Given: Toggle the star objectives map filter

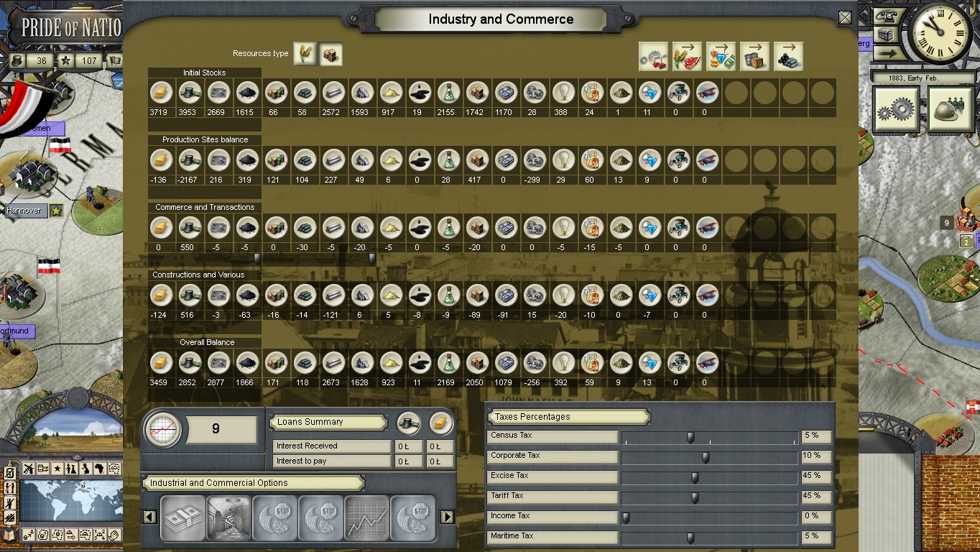Looking at the screenshot, I should coord(57,469).
